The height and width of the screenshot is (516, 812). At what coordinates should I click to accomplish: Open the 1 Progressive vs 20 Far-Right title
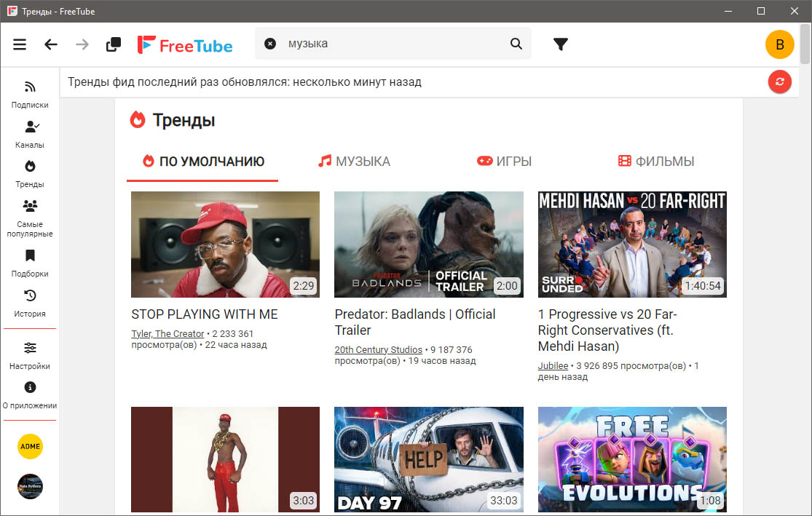(607, 330)
